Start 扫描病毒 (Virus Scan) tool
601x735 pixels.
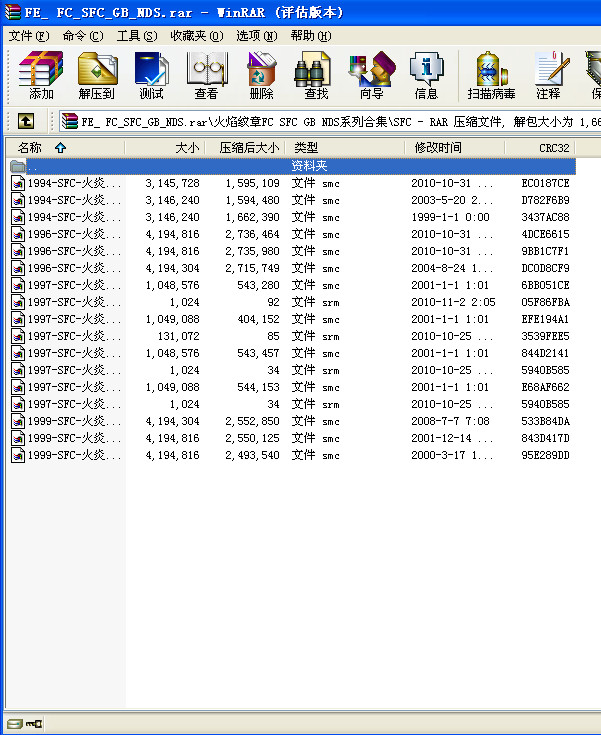pos(491,75)
